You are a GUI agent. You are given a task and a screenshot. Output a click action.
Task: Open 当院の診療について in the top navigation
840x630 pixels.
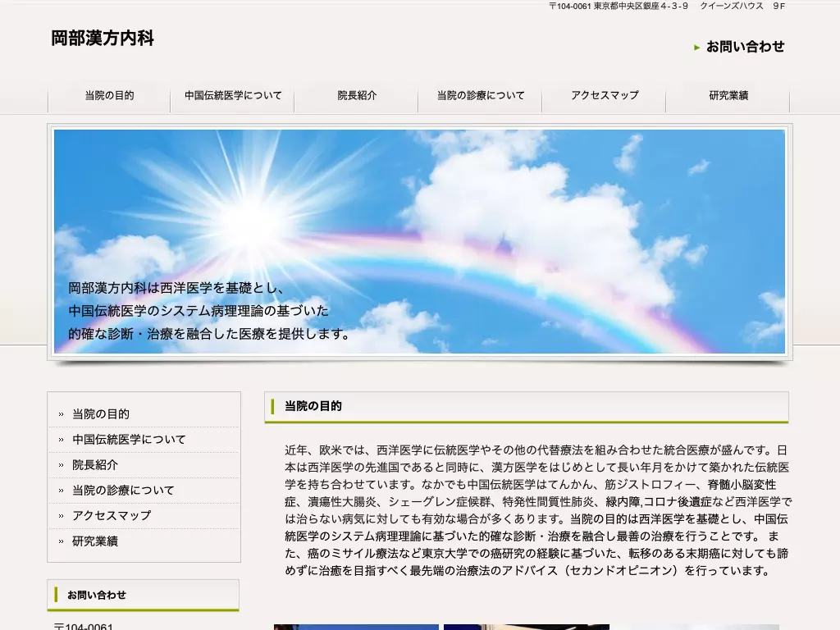(481, 96)
